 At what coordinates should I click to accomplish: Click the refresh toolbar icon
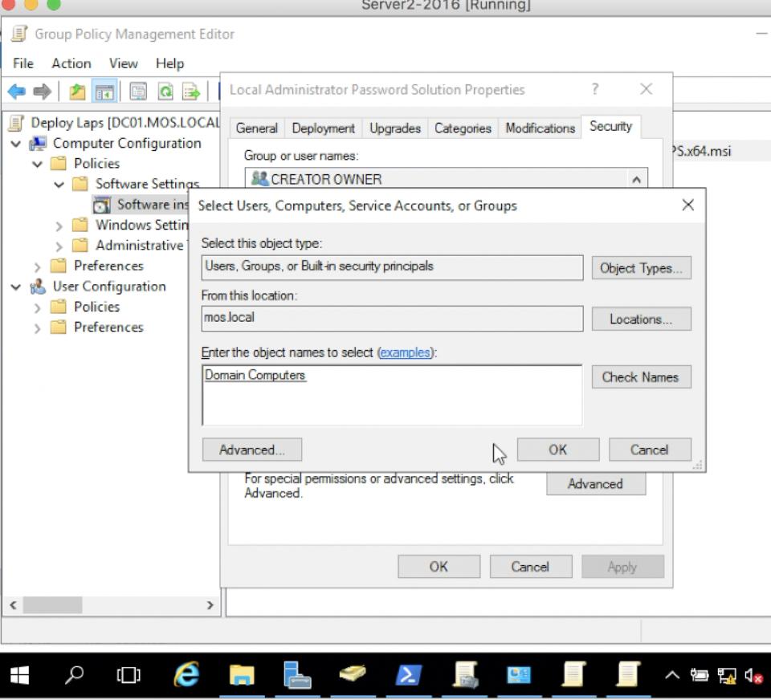click(165, 92)
